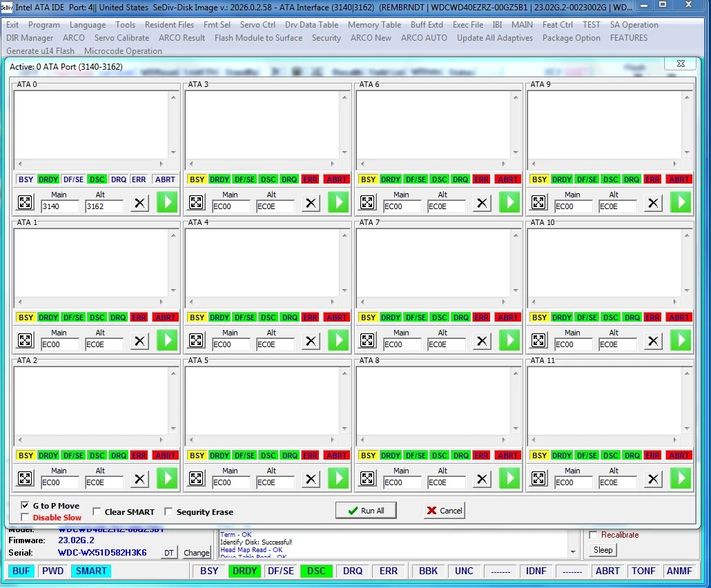The height and width of the screenshot is (588, 711).
Task: Click the TONF indicator in status bar
Action: click(x=643, y=571)
